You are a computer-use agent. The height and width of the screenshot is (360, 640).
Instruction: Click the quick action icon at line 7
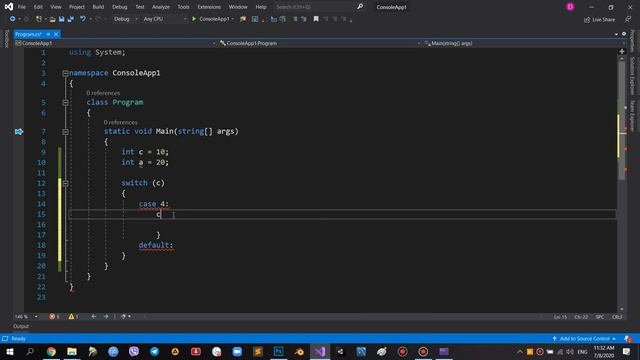(x=19, y=131)
